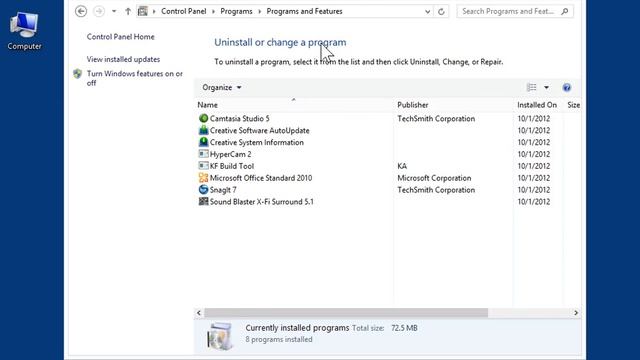Click horizontal scrollbar right arrow

[576, 313]
